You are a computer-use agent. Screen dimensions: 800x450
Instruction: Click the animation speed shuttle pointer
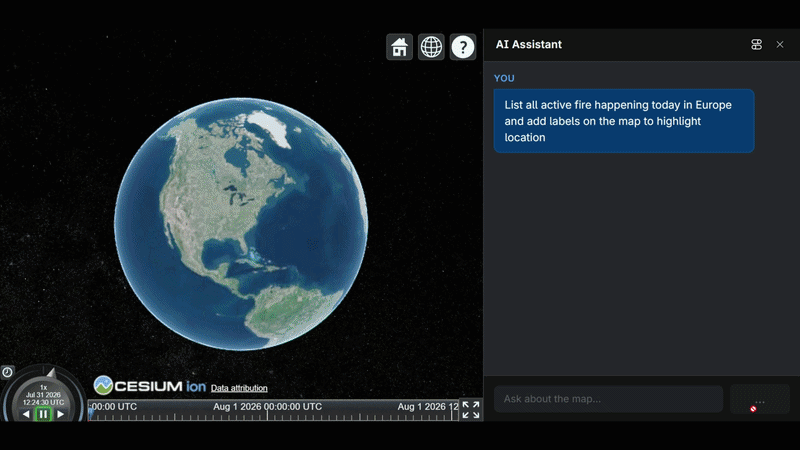[51, 372]
